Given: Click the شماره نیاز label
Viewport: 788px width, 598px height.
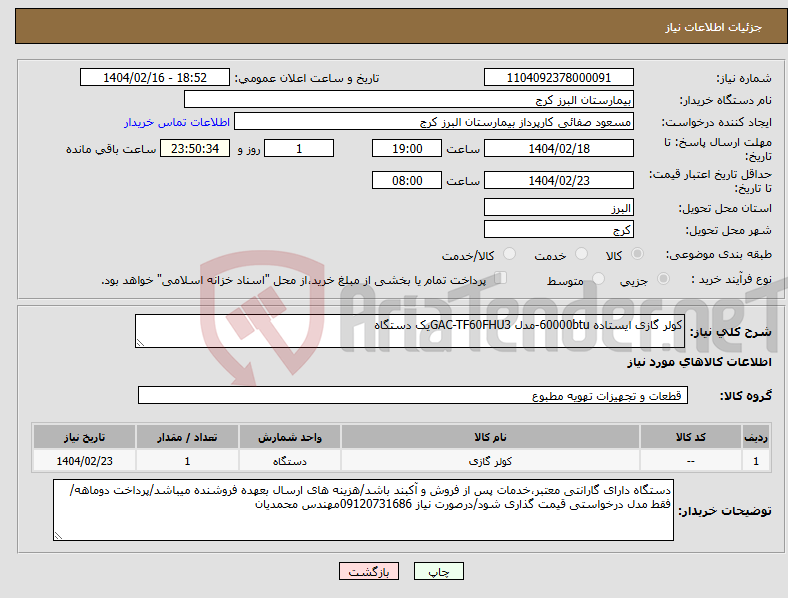Looking at the screenshot, I should click(x=744, y=78).
